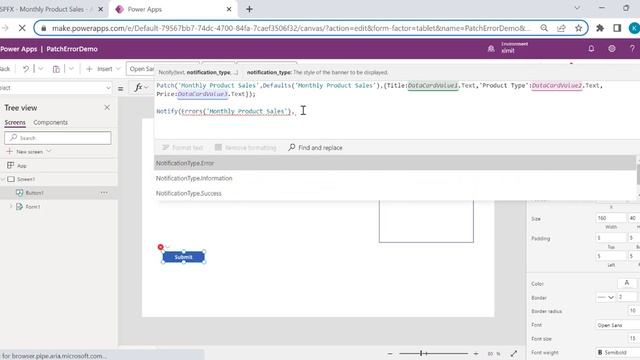Click the red error icon near Submit
The image size is (640, 360).
pos(161,247)
